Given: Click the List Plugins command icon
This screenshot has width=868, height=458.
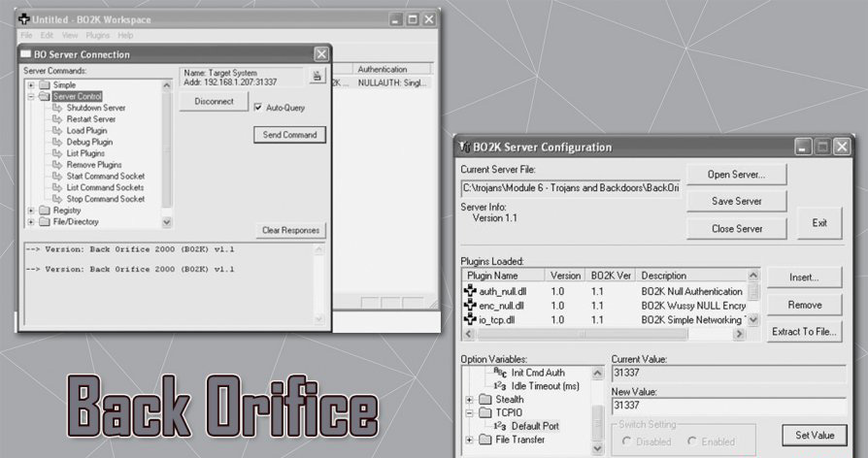Looking at the screenshot, I should pyautogui.click(x=57, y=153).
